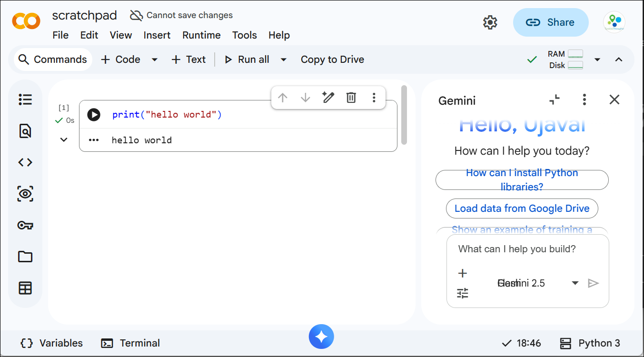
Task: Collapse the header with up chevron
Action: click(x=619, y=59)
